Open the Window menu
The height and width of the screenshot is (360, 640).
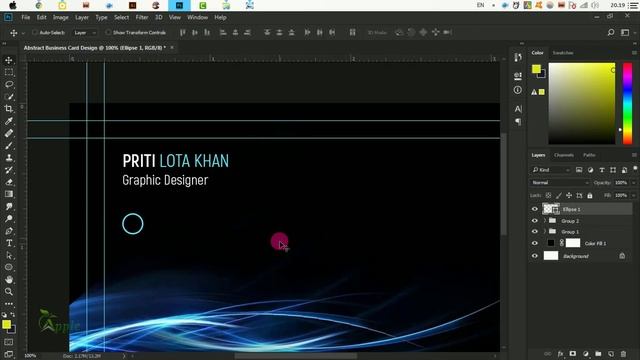(198, 18)
